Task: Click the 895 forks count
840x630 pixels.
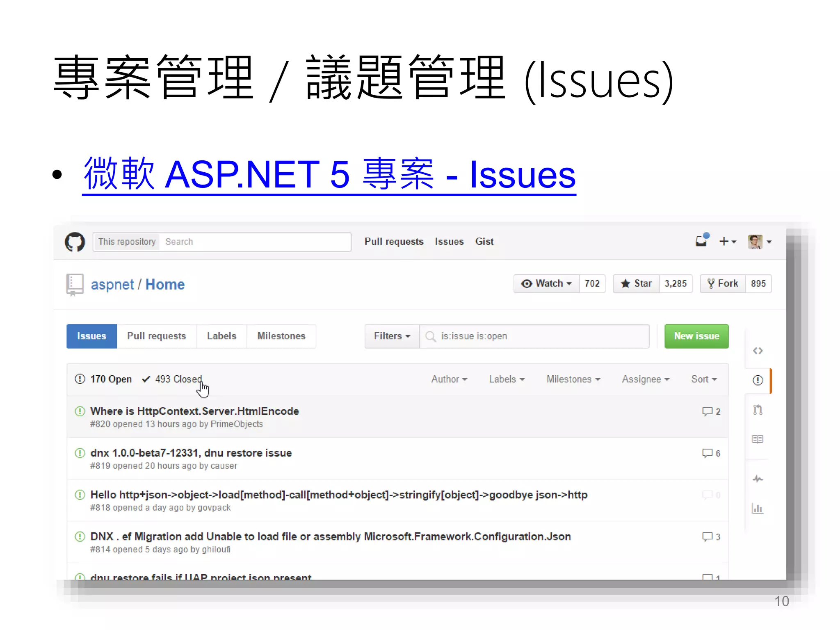Action: click(758, 283)
